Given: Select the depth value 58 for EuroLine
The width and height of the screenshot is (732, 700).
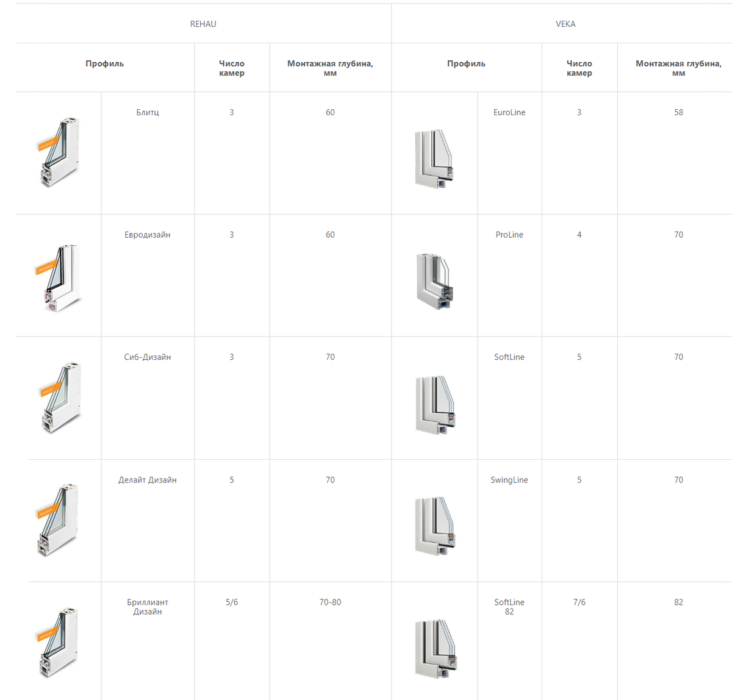Looking at the screenshot, I should (x=678, y=112).
